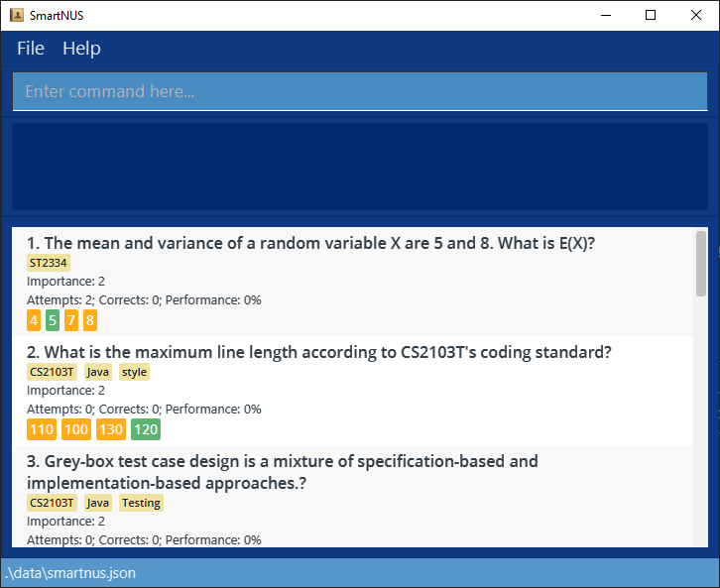Open the File menu
Image resolution: width=720 pixels, height=588 pixels.
click(31, 48)
